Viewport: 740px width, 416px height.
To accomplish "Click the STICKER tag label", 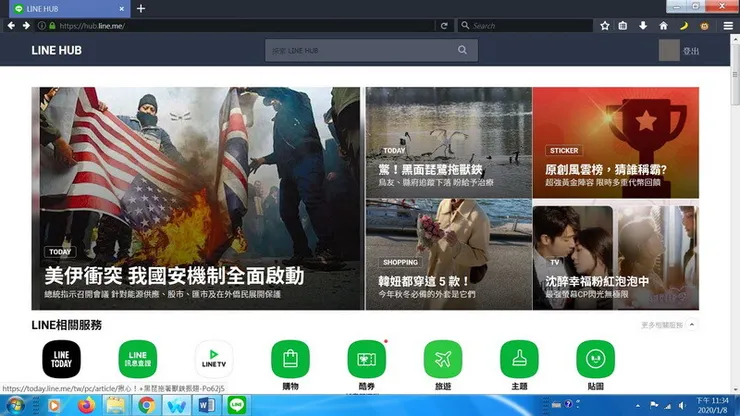I will click(564, 150).
